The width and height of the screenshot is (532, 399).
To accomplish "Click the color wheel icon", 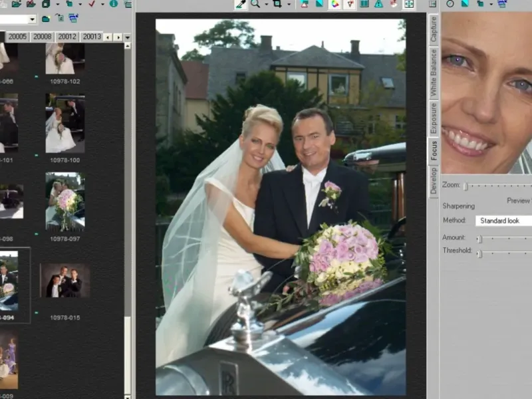I will [x=335, y=4].
